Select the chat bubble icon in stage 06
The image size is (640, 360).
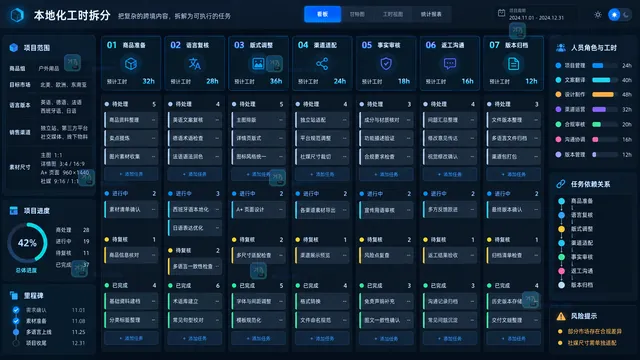449,64
